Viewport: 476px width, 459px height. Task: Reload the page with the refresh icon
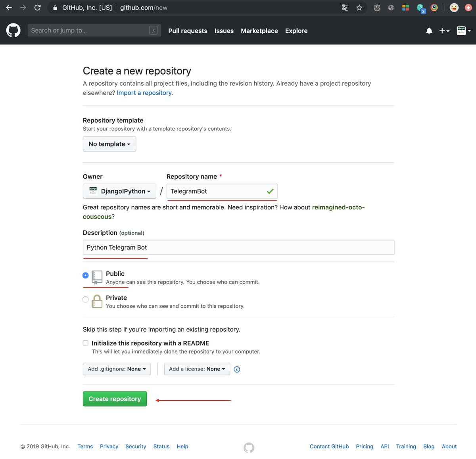(x=37, y=8)
